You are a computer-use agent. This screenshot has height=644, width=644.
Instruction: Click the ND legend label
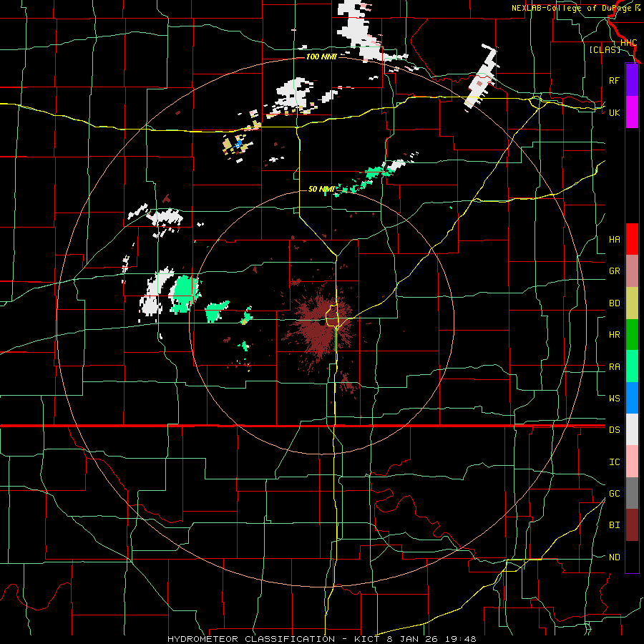tap(614, 557)
